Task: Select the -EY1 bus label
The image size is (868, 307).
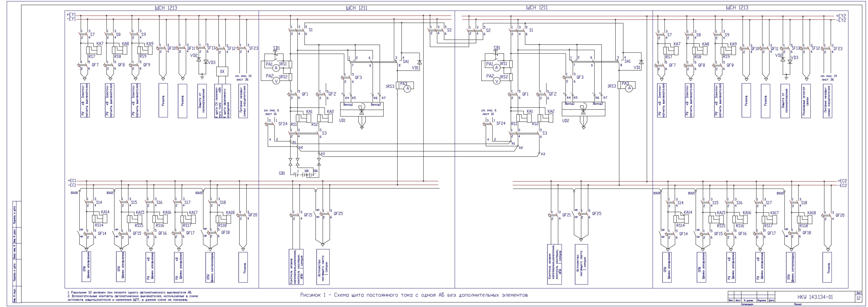Action: point(71,19)
